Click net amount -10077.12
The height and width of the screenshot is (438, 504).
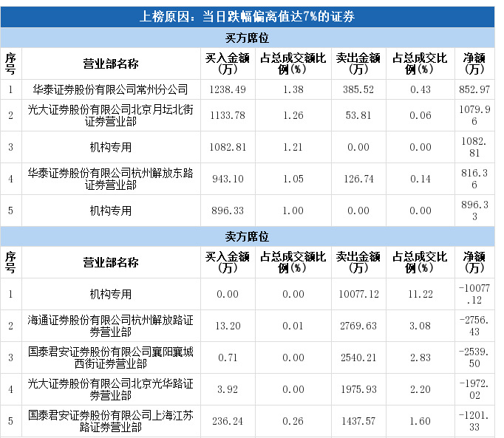(474, 294)
